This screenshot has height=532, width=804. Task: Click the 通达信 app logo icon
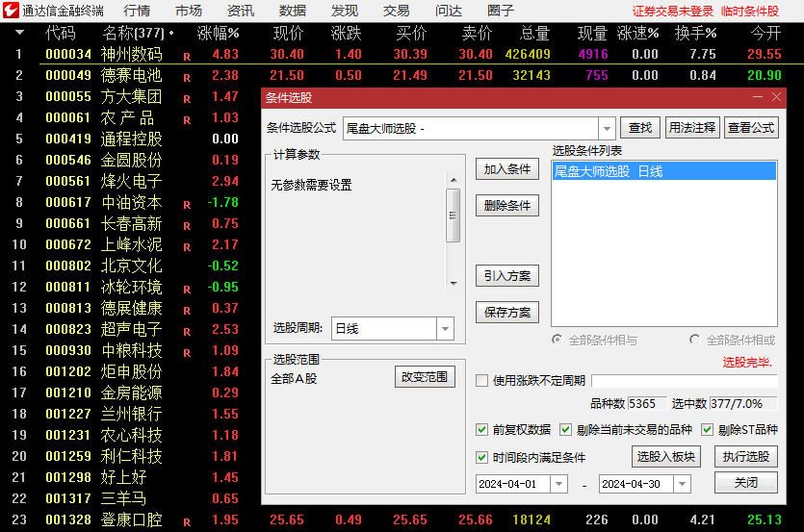tap(11, 11)
